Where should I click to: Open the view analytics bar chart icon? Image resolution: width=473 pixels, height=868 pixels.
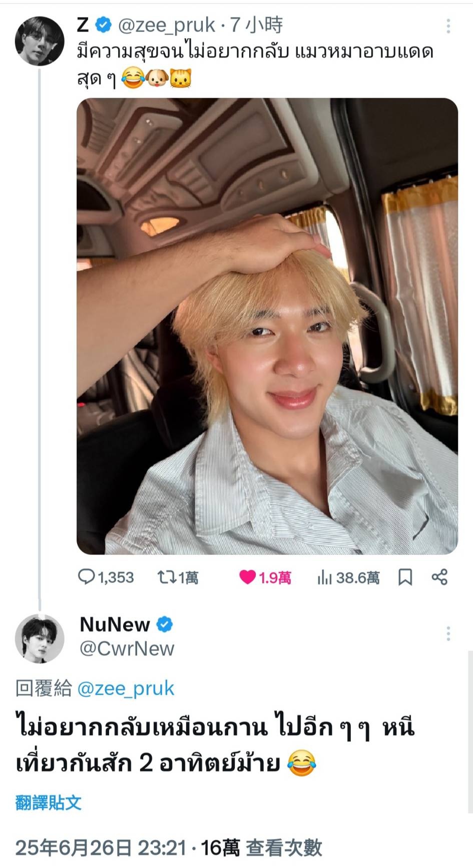tap(324, 578)
